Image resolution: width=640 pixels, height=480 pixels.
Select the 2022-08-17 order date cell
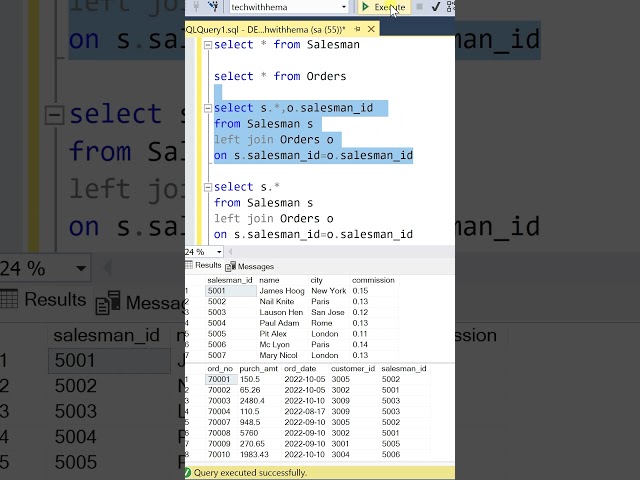click(304, 411)
